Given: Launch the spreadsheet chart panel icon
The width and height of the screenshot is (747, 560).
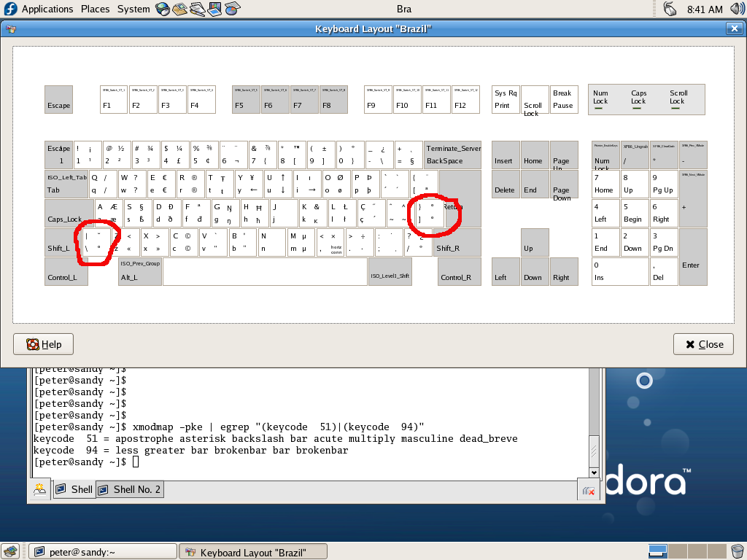Looking at the screenshot, I should (x=232, y=9).
